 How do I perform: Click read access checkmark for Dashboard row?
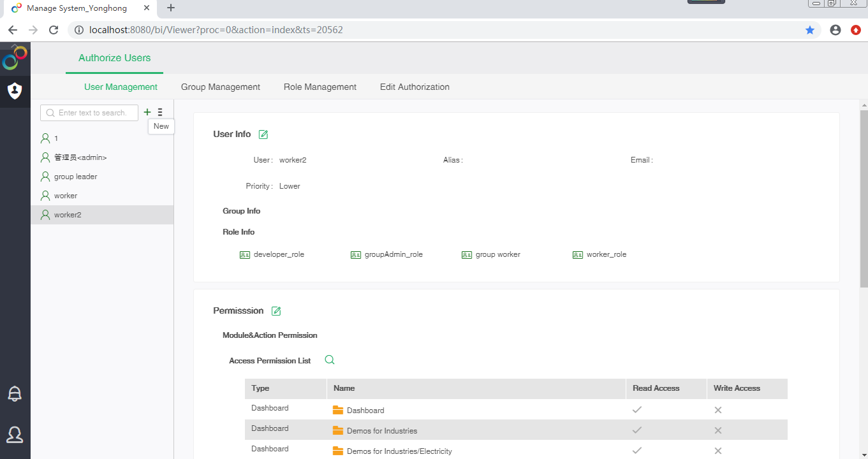coord(636,410)
